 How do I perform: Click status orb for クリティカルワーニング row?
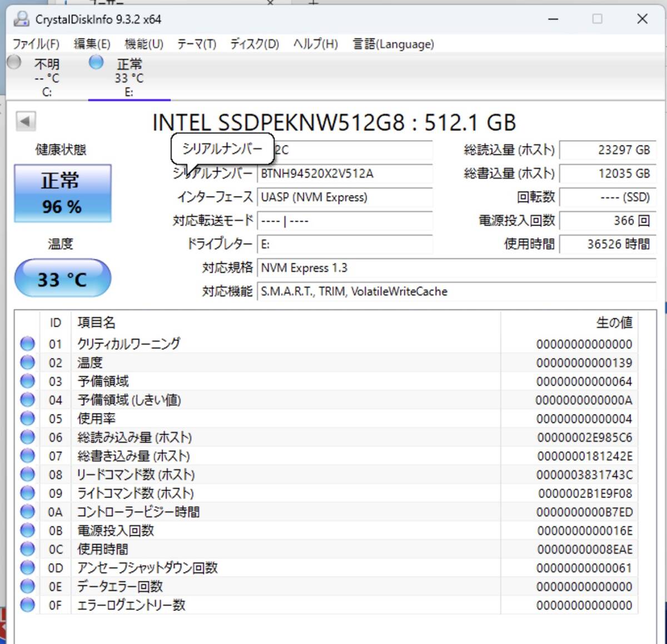click(27, 344)
